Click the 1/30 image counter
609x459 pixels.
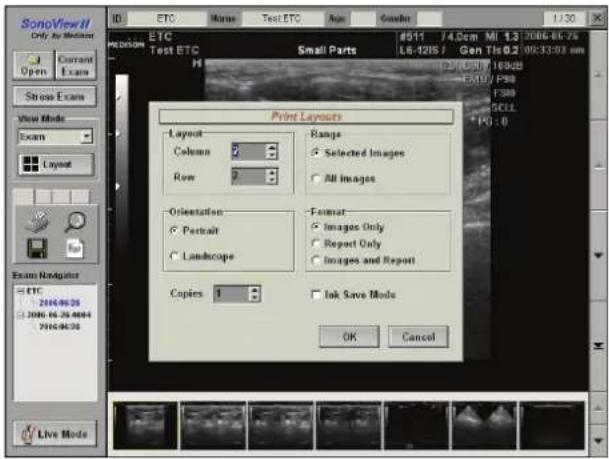[x=564, y=19]
